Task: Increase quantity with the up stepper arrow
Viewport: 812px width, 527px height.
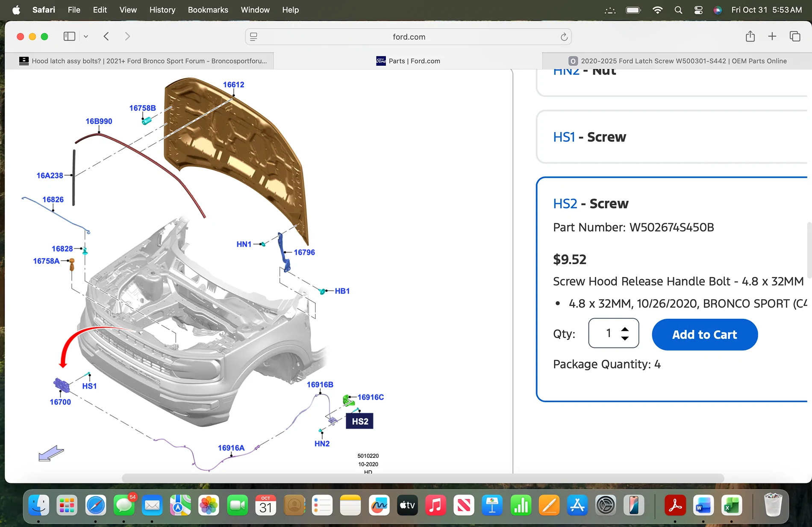Action: tap(625, 329)
